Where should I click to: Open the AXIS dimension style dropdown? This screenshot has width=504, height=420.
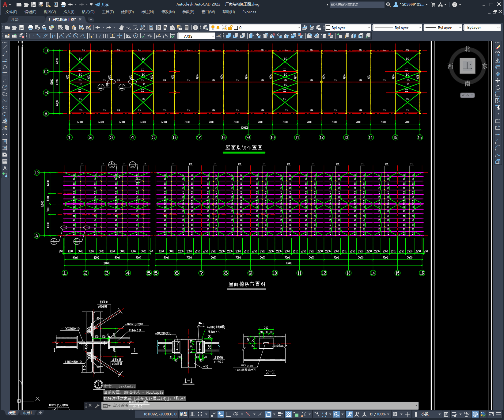[x=196, y=36]
